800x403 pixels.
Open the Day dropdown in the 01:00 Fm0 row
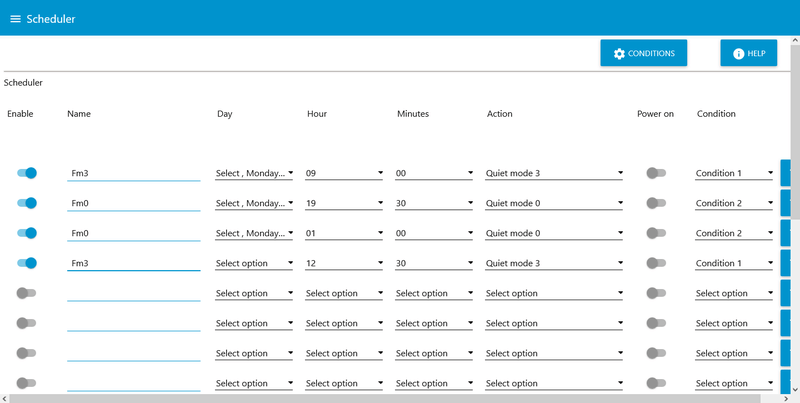254,234
